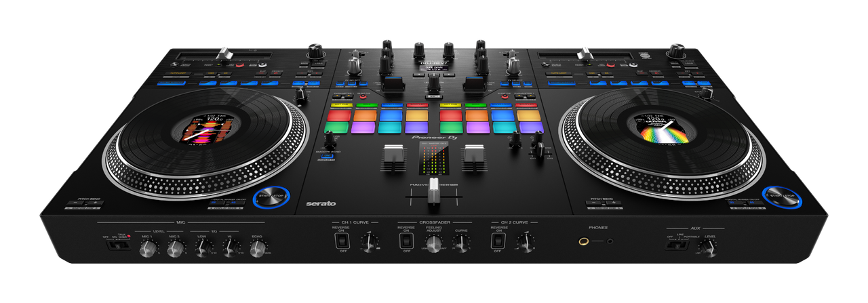Viewport: 868px width, 303px height.
Task: Select right deck HOT CUE pad mode
Action: coord(449,105)
